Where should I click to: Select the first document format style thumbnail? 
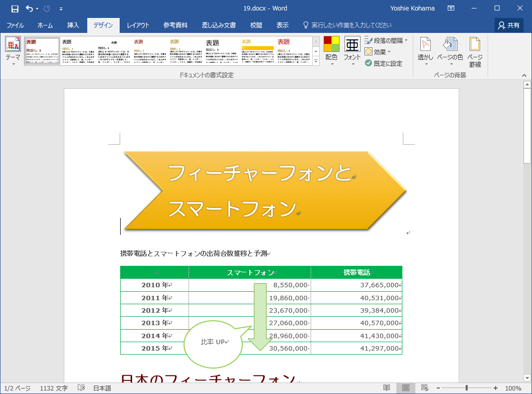click(42, 51)
